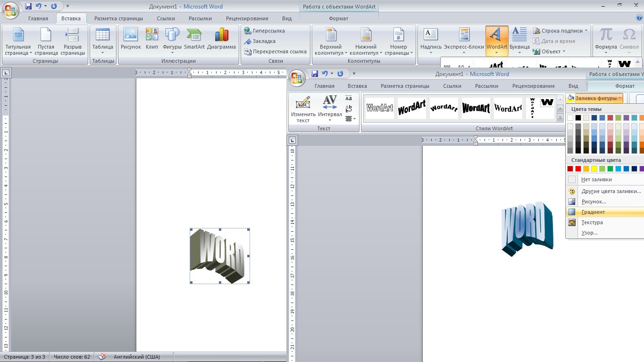Image resolution: width=644 pixels, height=362 pixels.
Task: Open the Объект object dropdown
Action: pos(549,51)
